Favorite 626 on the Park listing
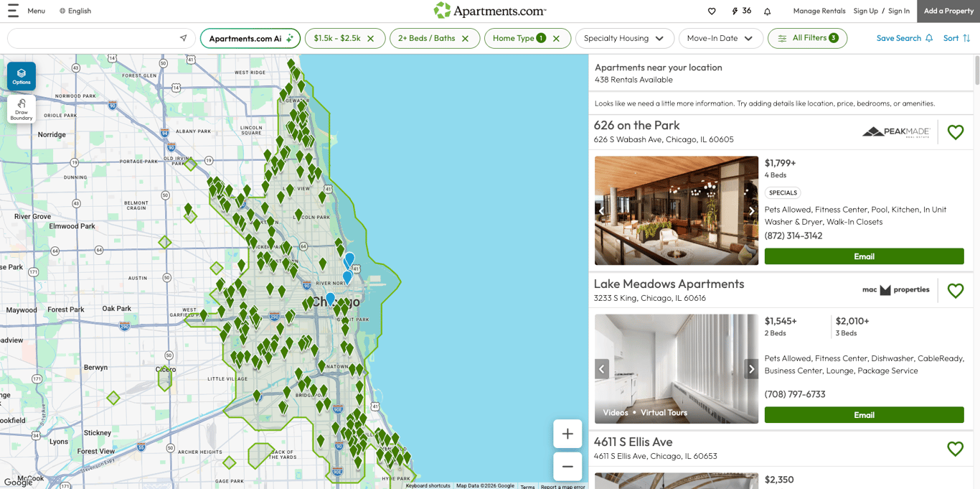980x489 pixels. click(x=956, y=132)
